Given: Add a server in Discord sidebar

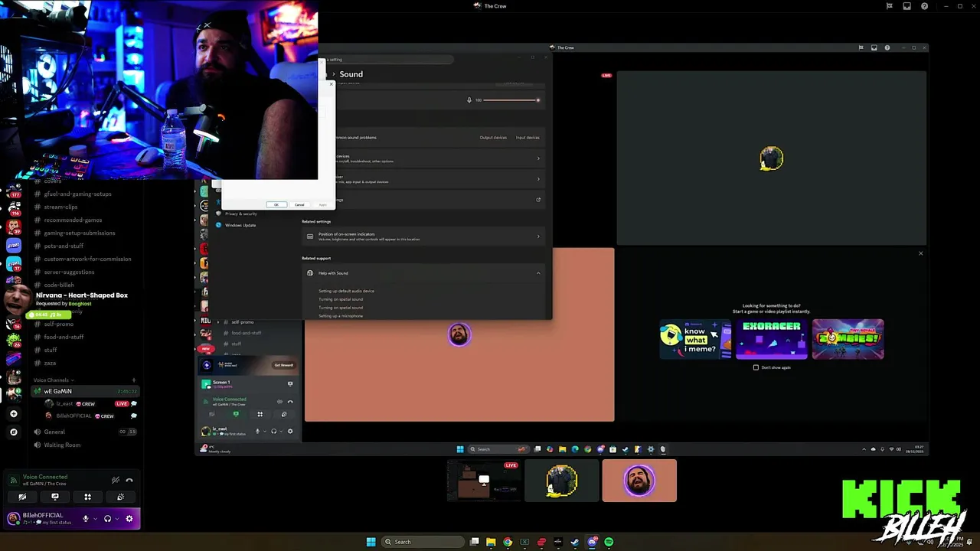Looking at the screenshot, I should point(13,413).
